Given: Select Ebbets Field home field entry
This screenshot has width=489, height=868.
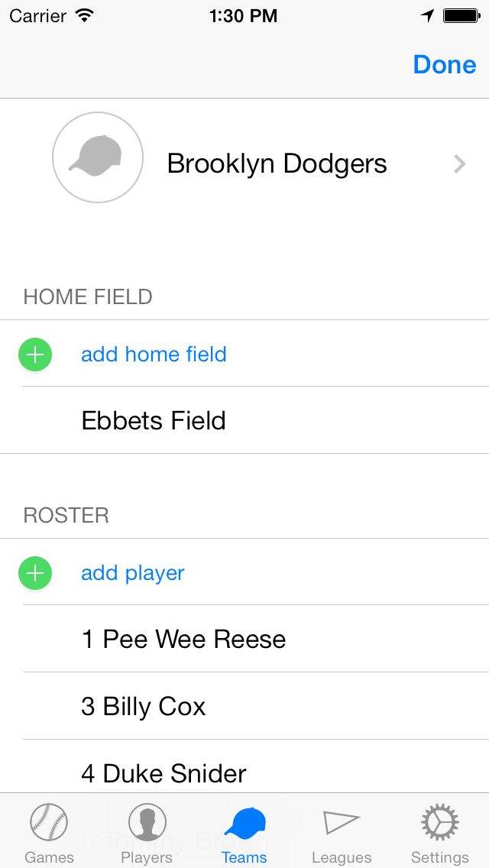Looking at the screenshot, I should pyautogui.click(x=153, y=421).
